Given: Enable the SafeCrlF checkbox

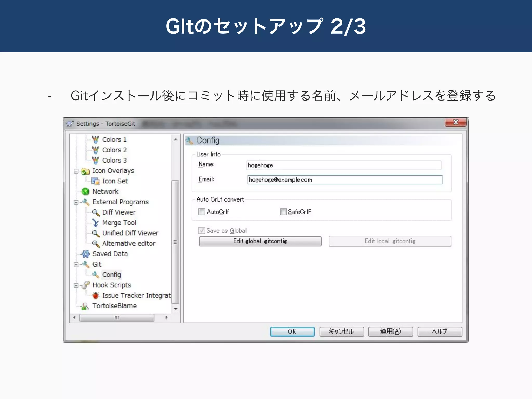Looking at the screenshot, I should (283, 212).
